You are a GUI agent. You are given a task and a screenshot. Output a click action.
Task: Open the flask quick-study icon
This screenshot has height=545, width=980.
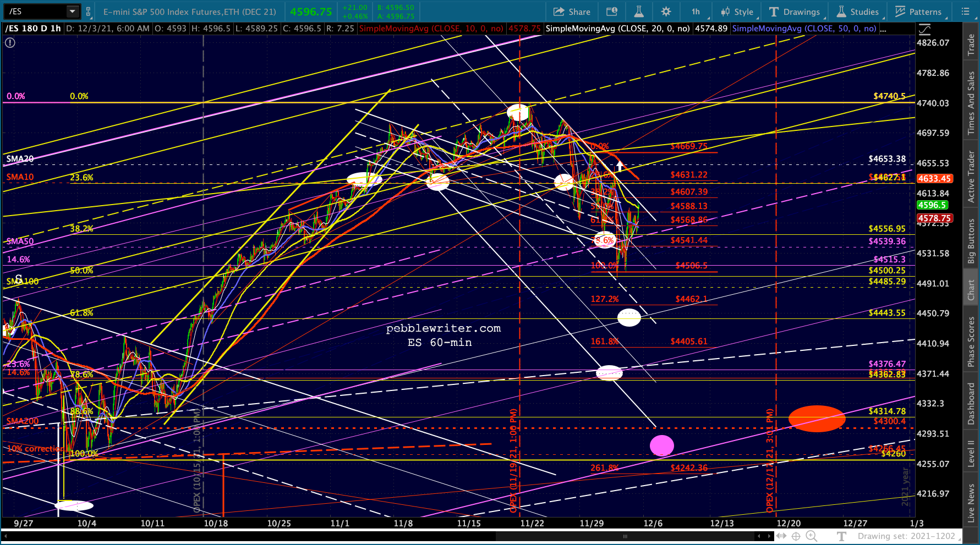(638, 12)
